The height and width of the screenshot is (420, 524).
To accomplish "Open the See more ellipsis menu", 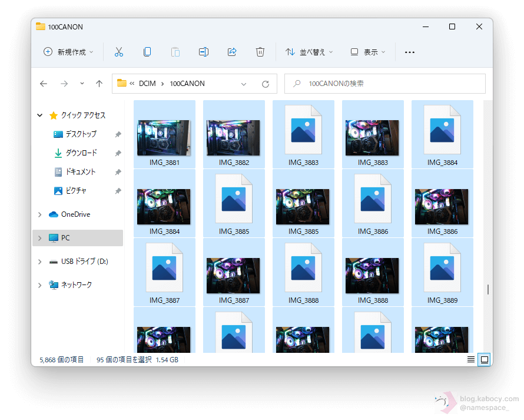I will coord(410,52).
